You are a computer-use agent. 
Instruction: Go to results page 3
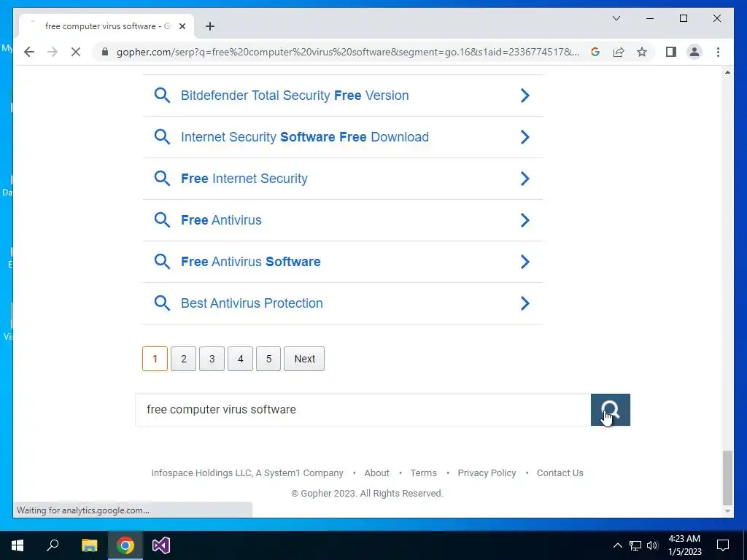pyautogui.click(x=212, y=359)
